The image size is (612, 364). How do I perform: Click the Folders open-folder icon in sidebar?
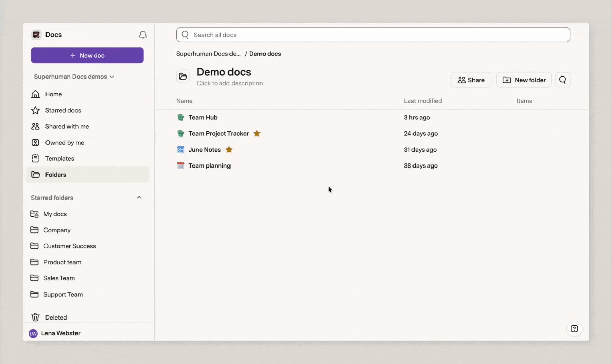coord(35,175)
